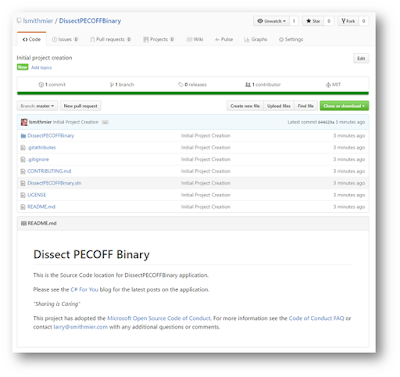
Task: Click the Find file button
Action: pos(306,106)
